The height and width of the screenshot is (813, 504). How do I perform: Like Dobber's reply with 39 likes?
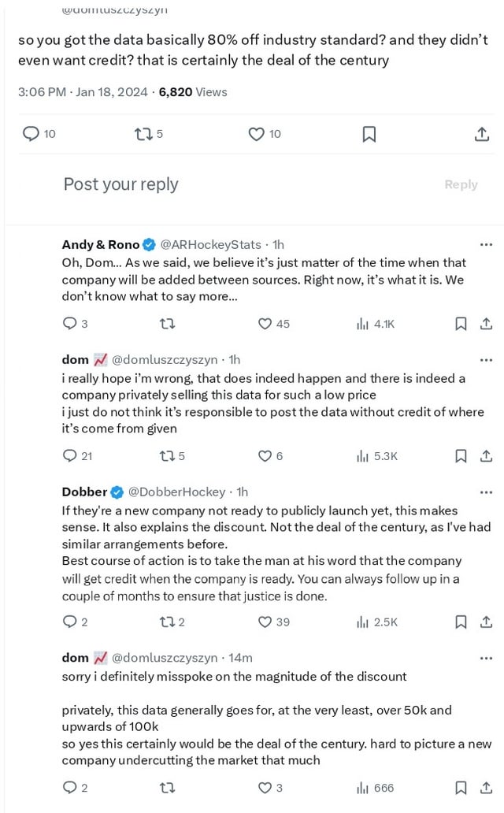tap(265, 622)
